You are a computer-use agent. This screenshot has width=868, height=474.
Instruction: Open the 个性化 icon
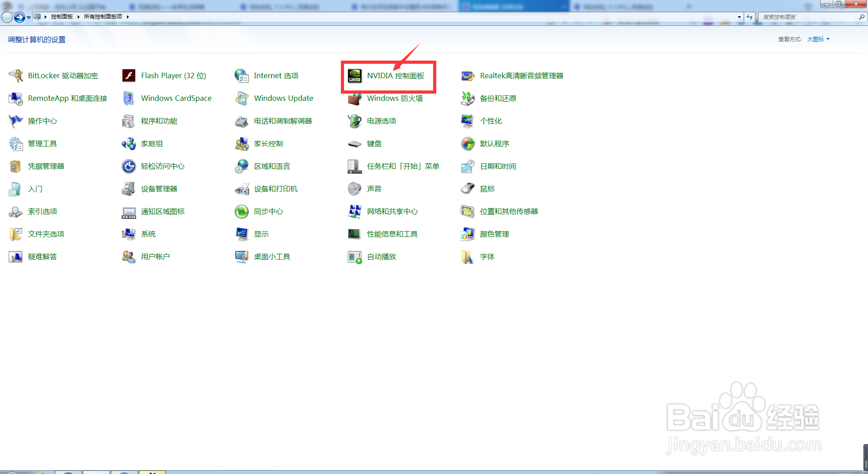(x=468, y=121)
